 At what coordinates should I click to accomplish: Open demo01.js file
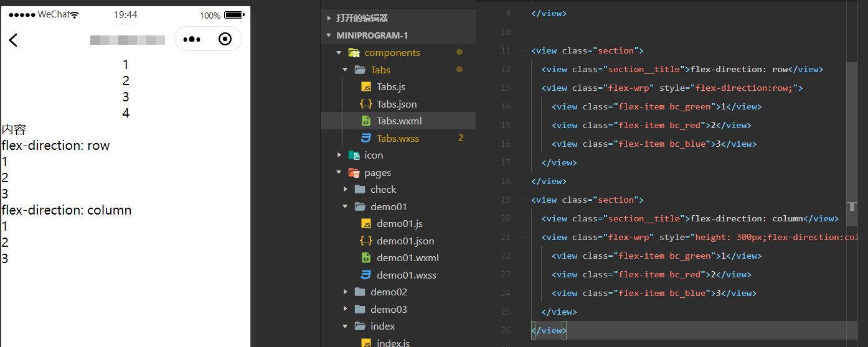pos(399,224)
